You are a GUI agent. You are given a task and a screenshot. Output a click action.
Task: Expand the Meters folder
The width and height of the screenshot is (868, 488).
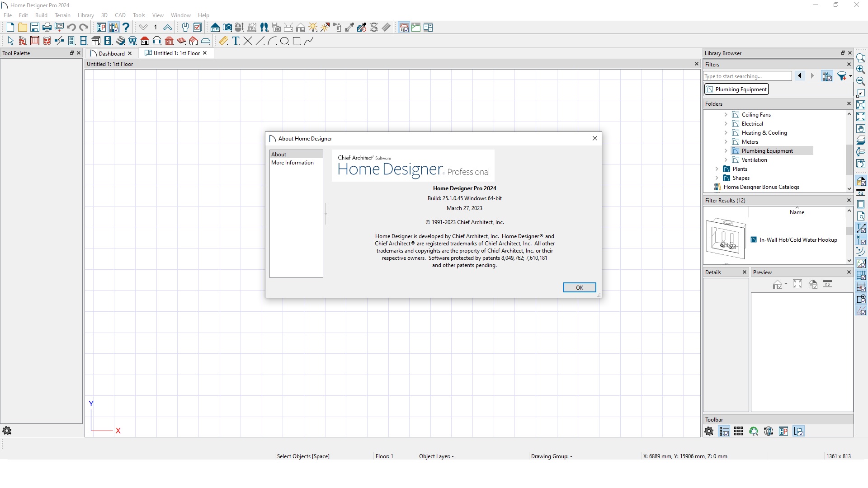click(x=726, y=142)
